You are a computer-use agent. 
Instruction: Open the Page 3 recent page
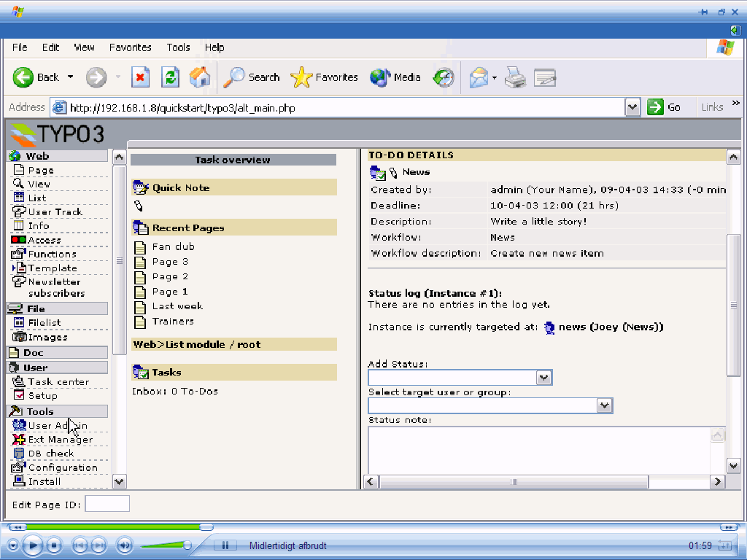coord(170,262)
